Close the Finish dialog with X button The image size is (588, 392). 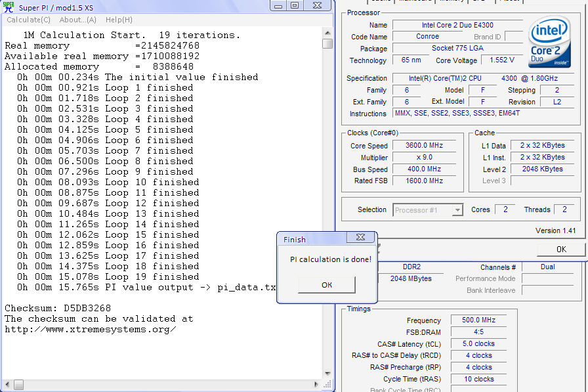360,237
